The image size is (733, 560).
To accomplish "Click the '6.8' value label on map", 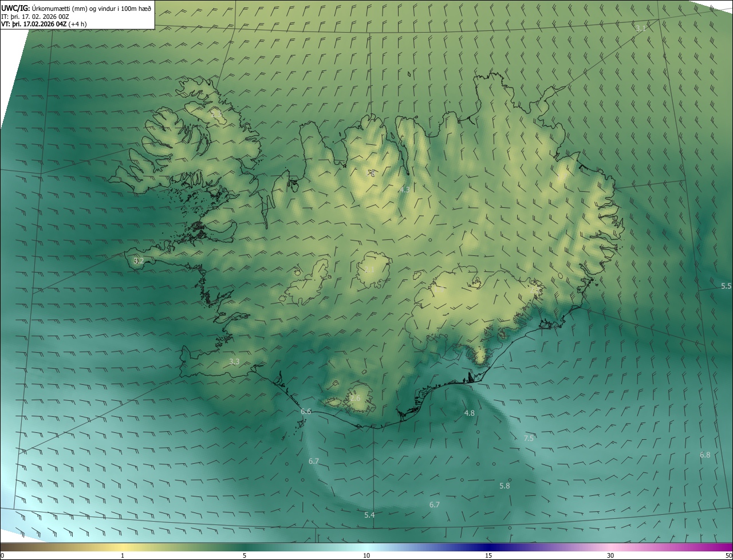I will tap(705, 455).
